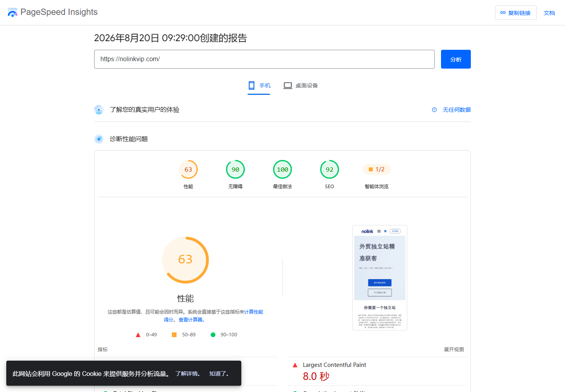Click the mobile phone icon in tab
The image size is (565, 392).
[x=252, y=85]
